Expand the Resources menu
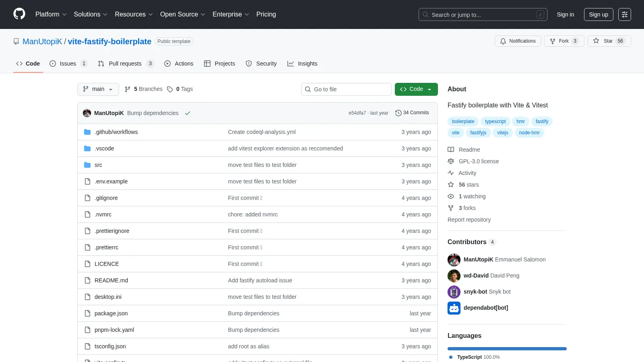Viewport: 644px width, 362px height. point(134,14)
